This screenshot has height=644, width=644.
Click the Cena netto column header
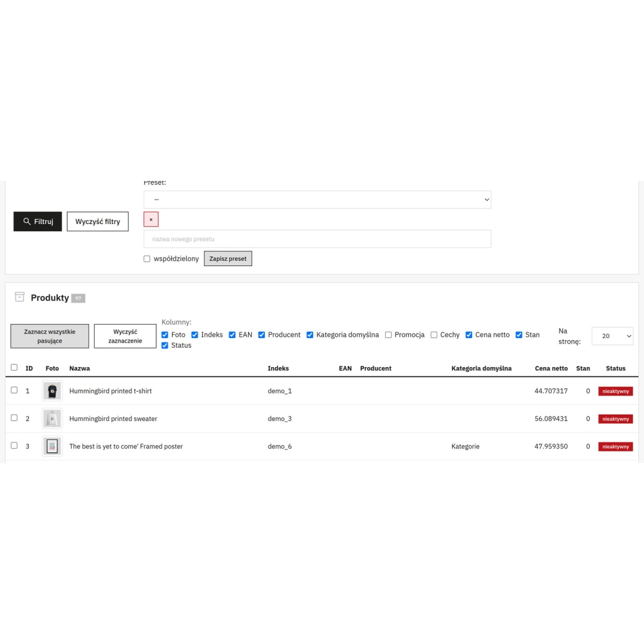tap(551, 368)
